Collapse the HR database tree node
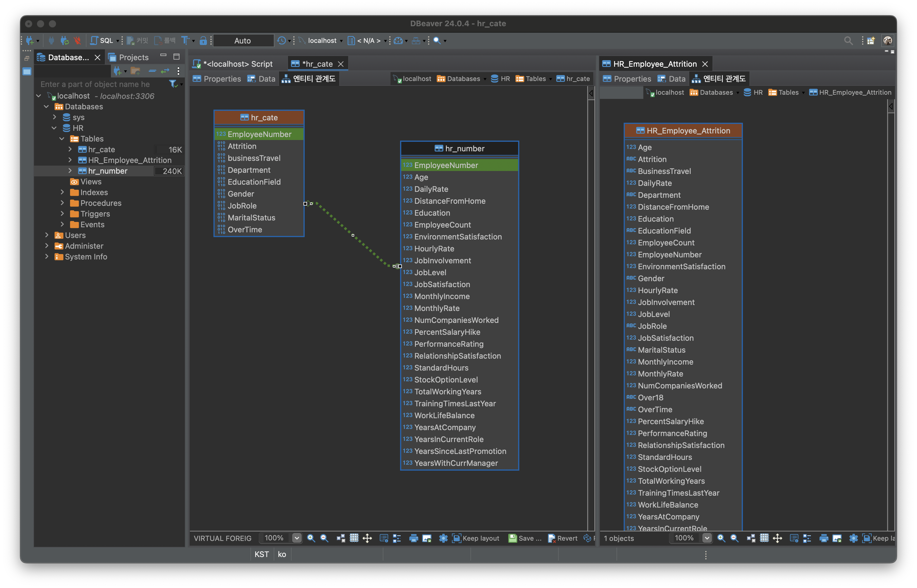This screenshot has height=588, width=917. (54, 128)
